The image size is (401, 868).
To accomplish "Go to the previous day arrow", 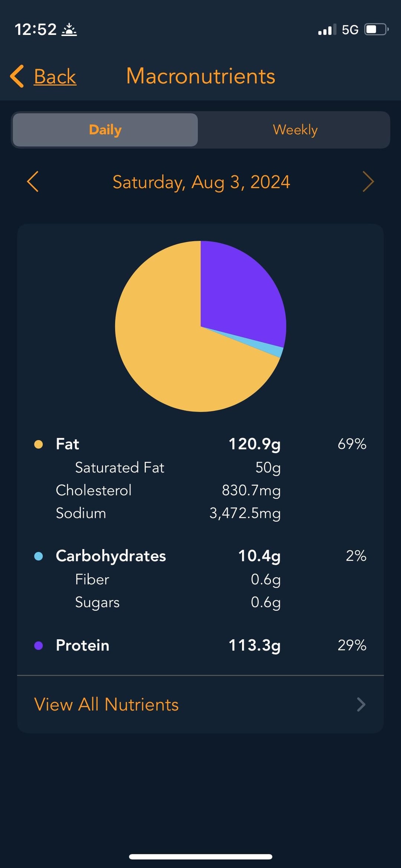I will (x=33, y=182).
